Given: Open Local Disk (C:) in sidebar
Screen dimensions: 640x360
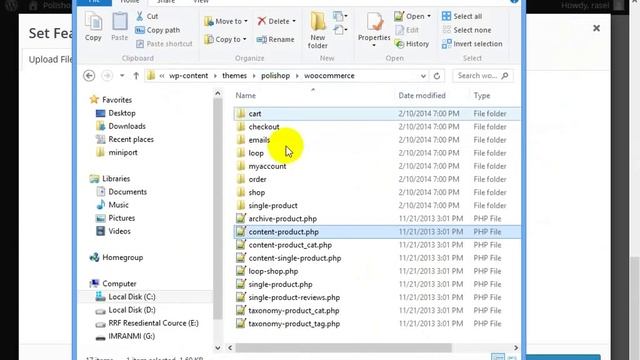Looking at the screenshot, I should click(126, 297).
